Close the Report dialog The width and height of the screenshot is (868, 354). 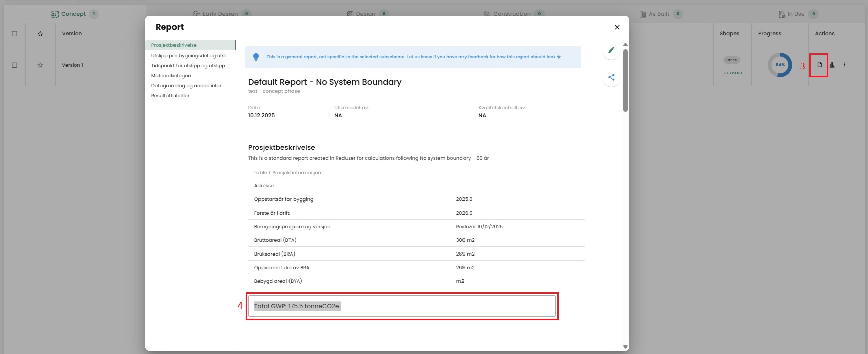(x=617, y=27)
